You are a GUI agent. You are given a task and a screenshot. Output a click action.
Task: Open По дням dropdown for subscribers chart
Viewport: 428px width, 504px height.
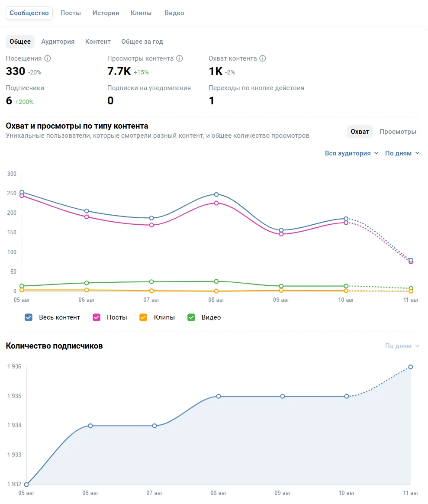[x=402, y=346]
